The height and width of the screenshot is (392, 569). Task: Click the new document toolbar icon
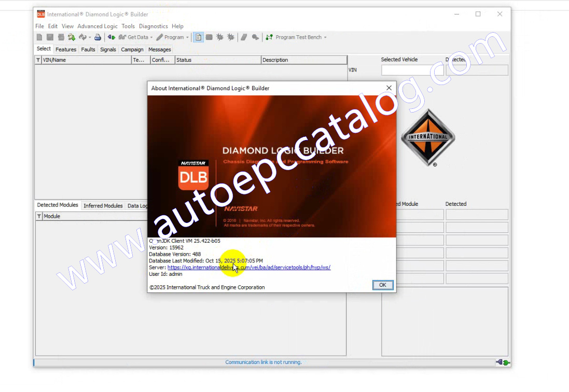tap(39, 37)
